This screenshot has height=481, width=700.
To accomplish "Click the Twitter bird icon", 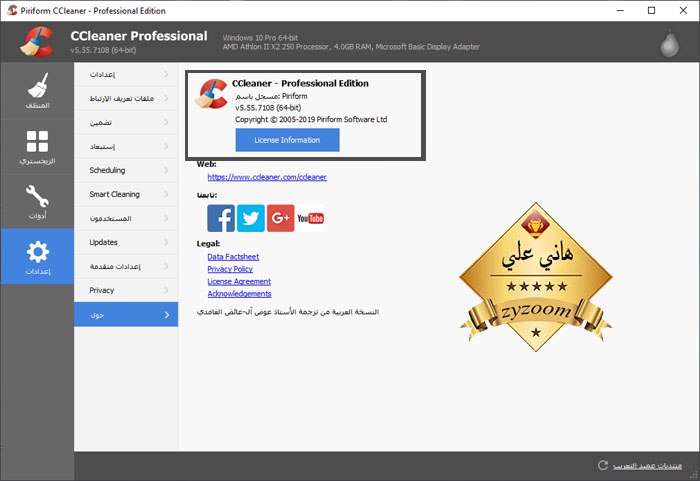I will (x=251, y=218).
